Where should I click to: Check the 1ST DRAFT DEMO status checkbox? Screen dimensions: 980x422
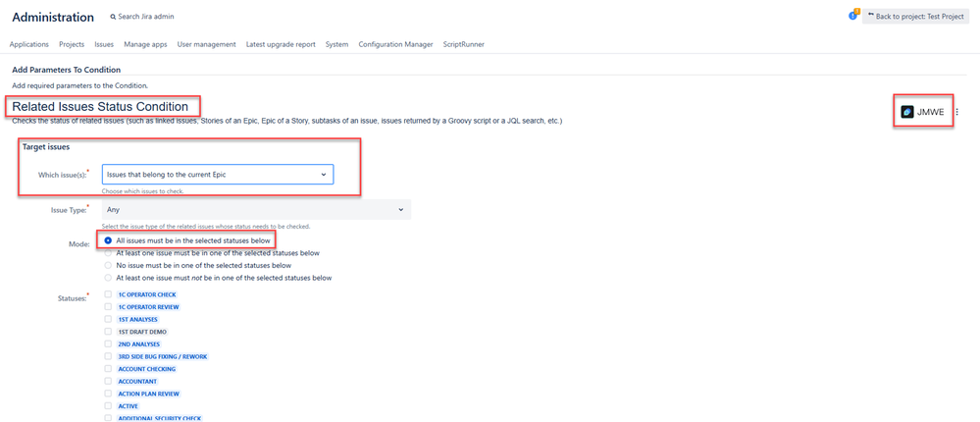point(108,332)
